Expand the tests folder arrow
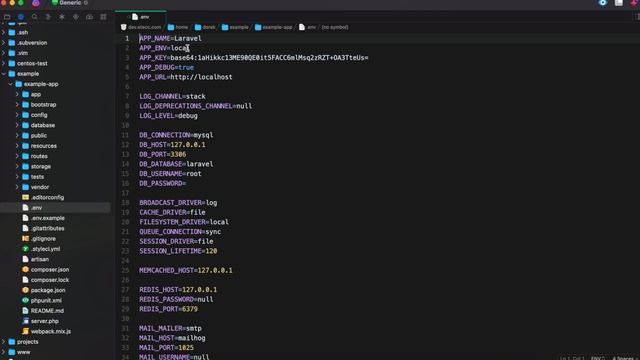640x360 pixels. 17,177
